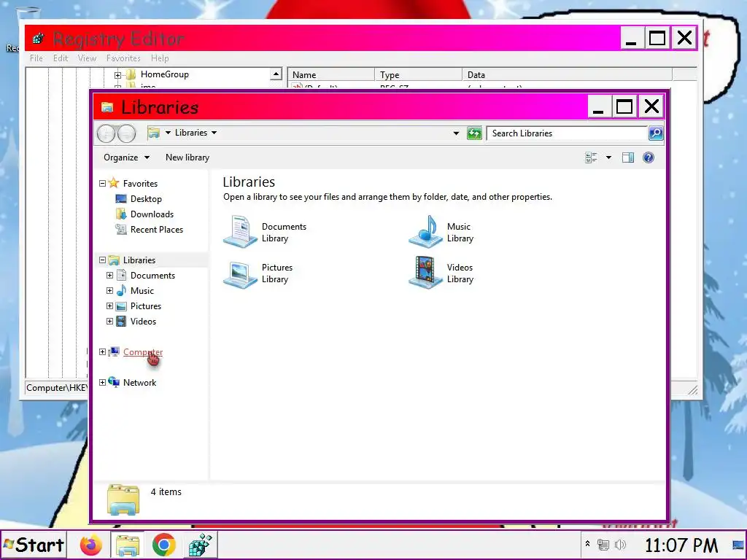Open Computer in the navigation pane
The width and height of the screenshot is (747, 560).
click(143, 352)
